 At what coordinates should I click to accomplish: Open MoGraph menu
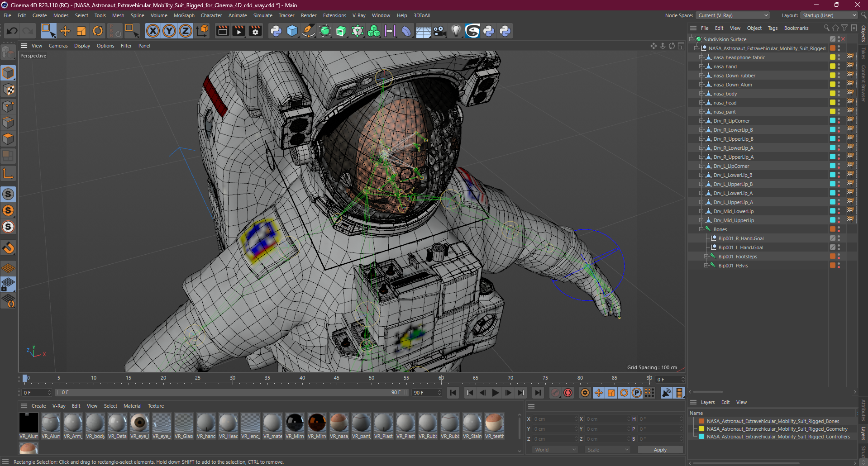pos(184,15)
